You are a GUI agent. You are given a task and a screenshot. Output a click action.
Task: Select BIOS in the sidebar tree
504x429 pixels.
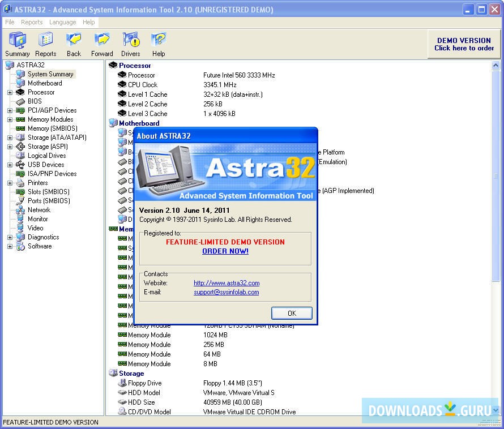coord(35,101)
